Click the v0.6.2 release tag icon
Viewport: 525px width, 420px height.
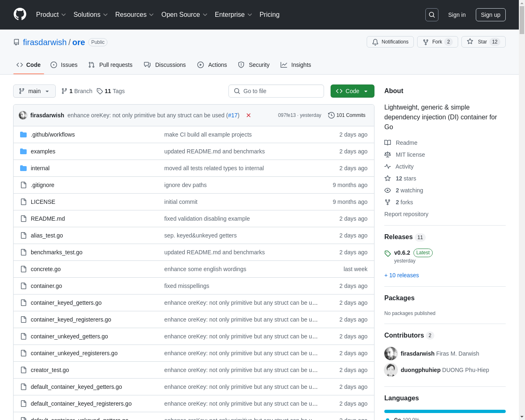388,253
